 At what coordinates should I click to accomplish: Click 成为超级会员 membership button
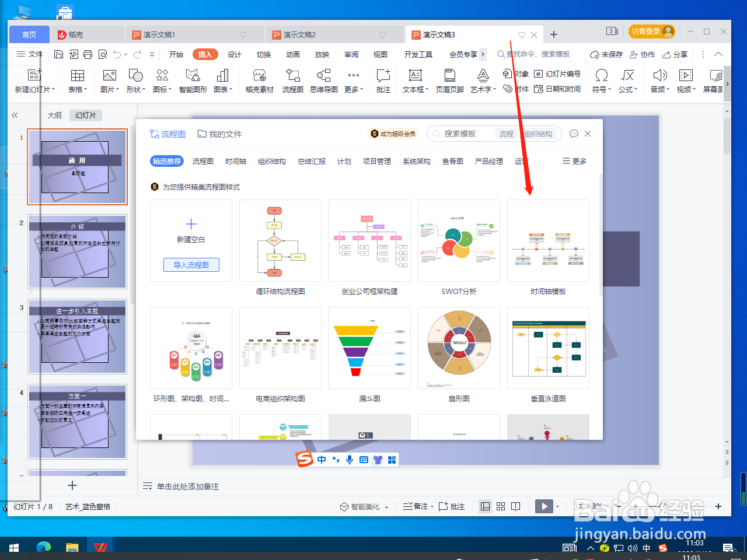393,134
